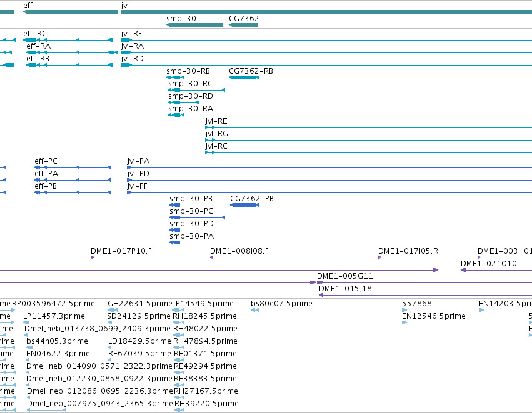Select protein smp-30-PD

(175, 230)
